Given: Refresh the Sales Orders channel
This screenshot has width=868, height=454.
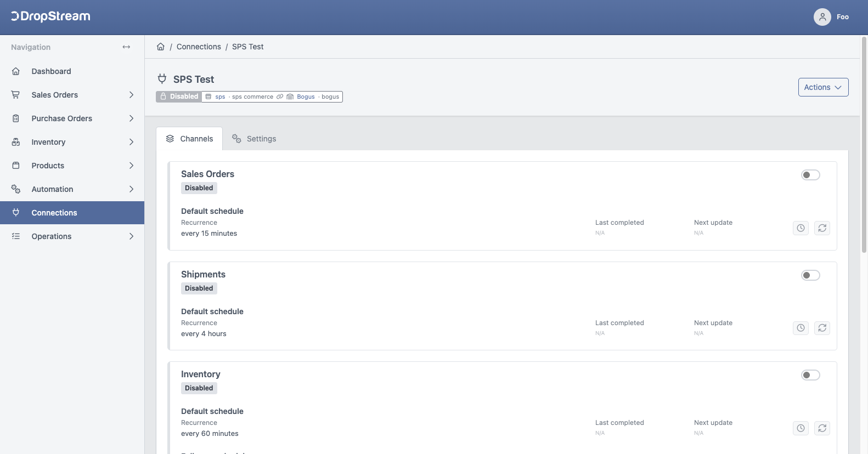Looking at the screenshot, I should pos(822,228).
